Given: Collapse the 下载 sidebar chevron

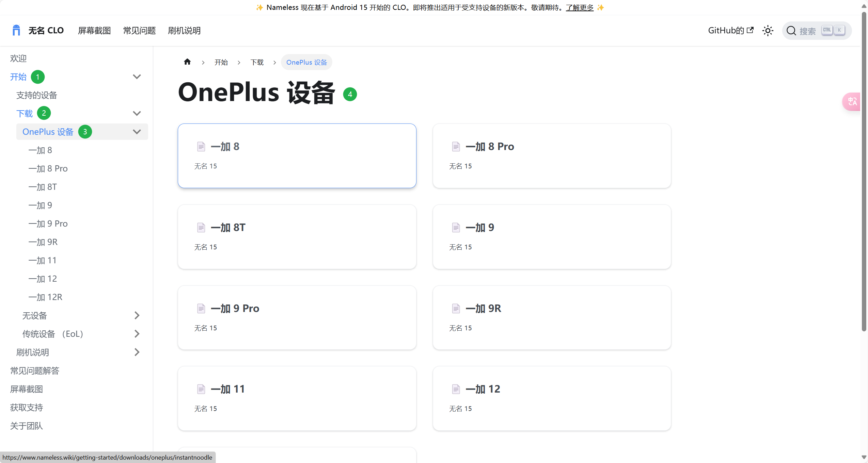Looking at the screenshot, I should pyautogui.click(x=137, y=114).
